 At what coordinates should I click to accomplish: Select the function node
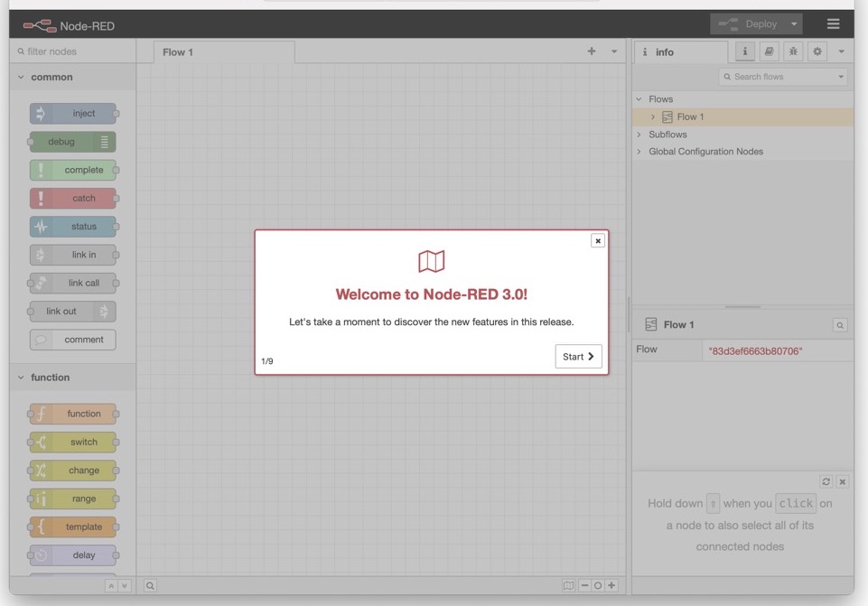click(x=73, y=414)
